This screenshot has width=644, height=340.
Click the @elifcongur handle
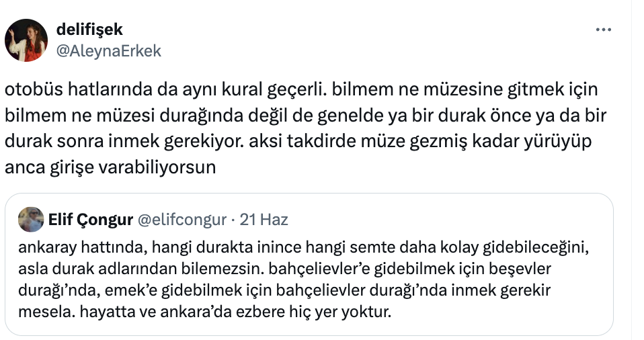coord(182,220)
